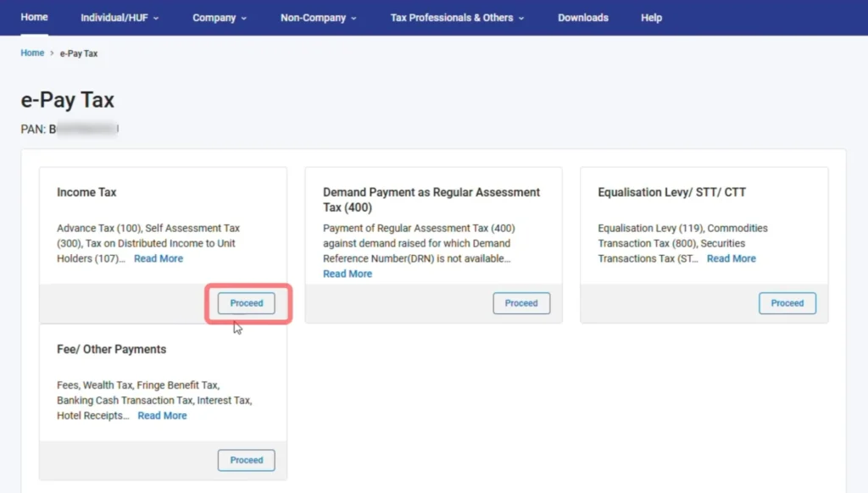The height and width of the screenshot is (493, 868).
Task: Click the e-Pay Tax breadcrumb text
Action: [x=79, y=53]
